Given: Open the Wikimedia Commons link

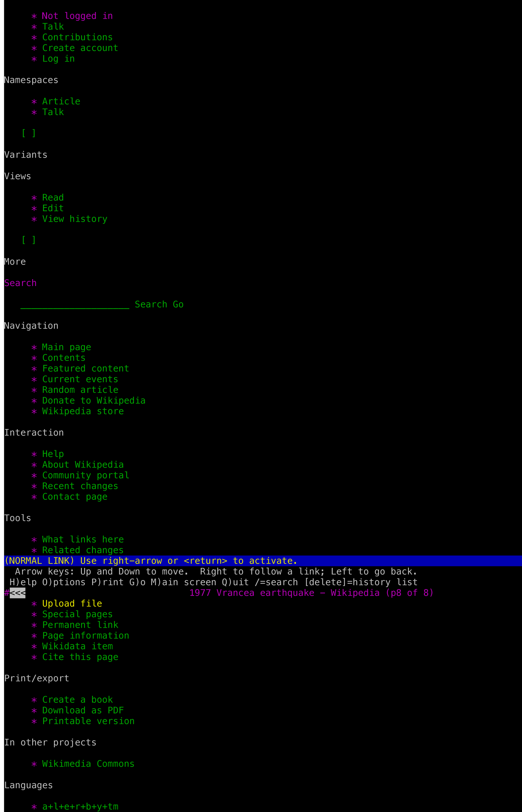Looking at the screenshot, I should pyautogui.click(x=88, y=764).
